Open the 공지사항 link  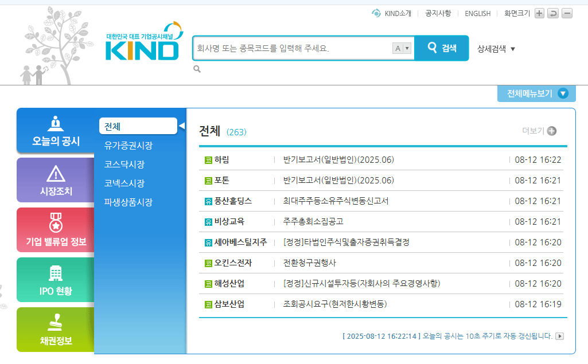(438, 14)
